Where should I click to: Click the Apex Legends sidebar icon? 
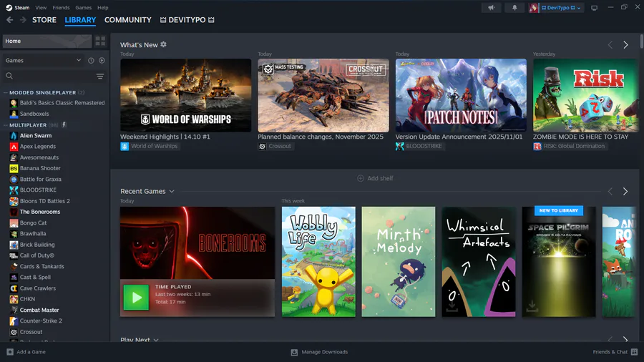(x=14, y=147)
